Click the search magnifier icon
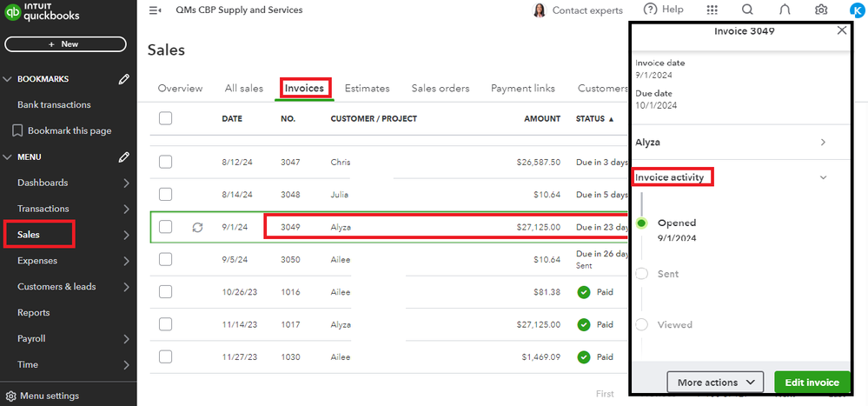The image size is (868, 406). 747,10
